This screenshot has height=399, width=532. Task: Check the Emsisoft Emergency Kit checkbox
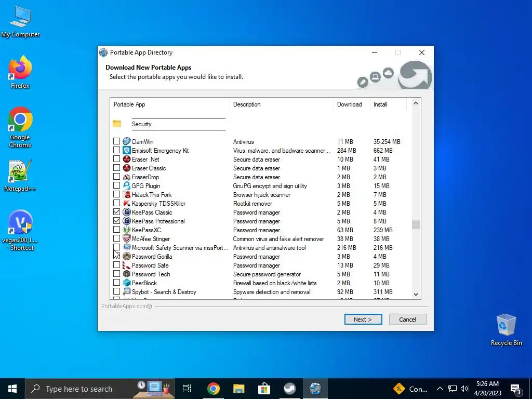coord(116,150)
